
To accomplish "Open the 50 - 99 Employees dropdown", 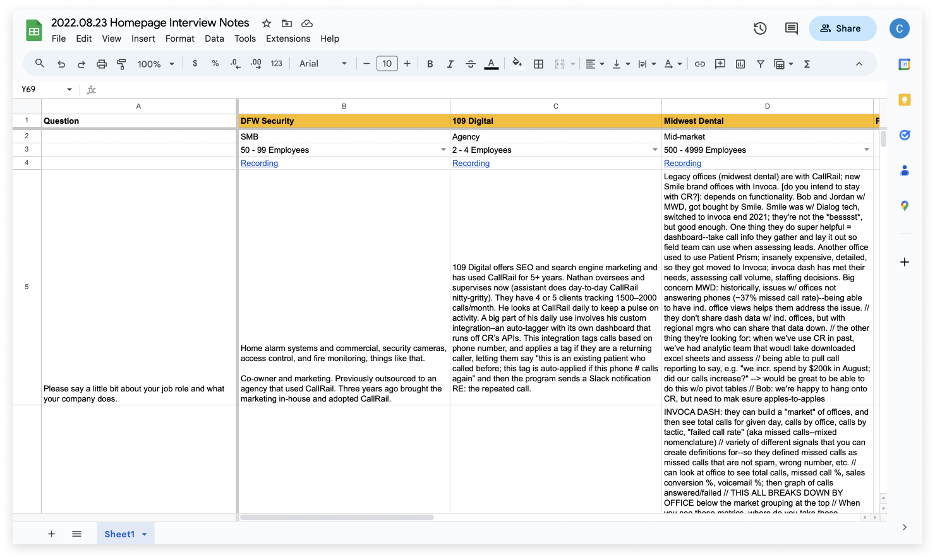I will [443, 150].
